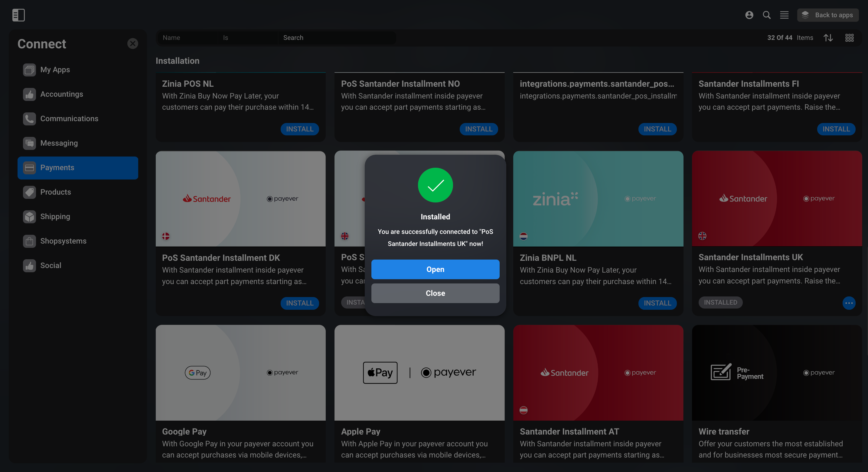Click the Santander Installment AT title
868x472 pixels.
(569, 432)
